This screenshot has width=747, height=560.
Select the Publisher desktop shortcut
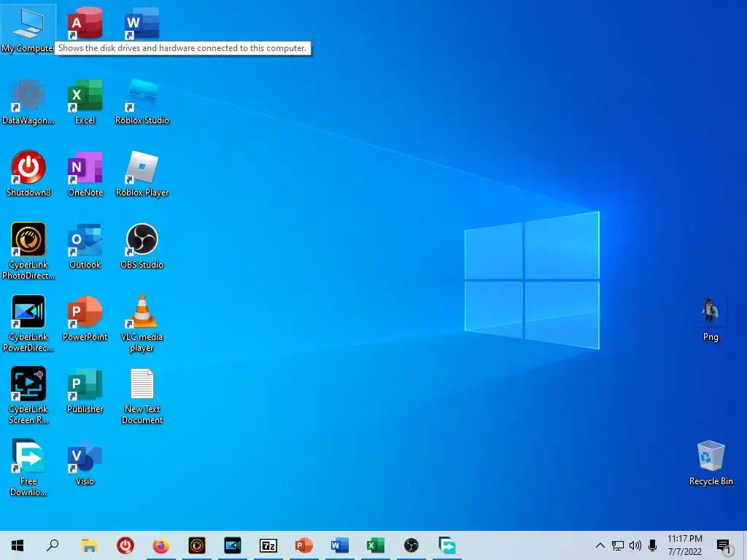(85, 391)
